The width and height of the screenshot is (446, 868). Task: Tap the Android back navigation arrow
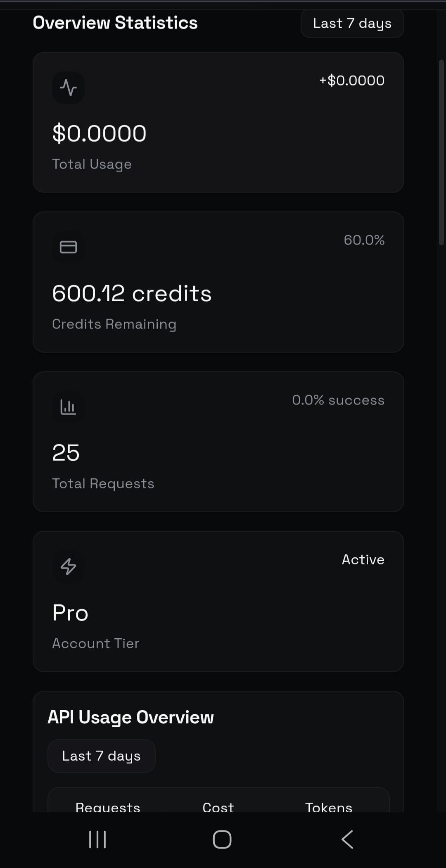click(347, 839)
